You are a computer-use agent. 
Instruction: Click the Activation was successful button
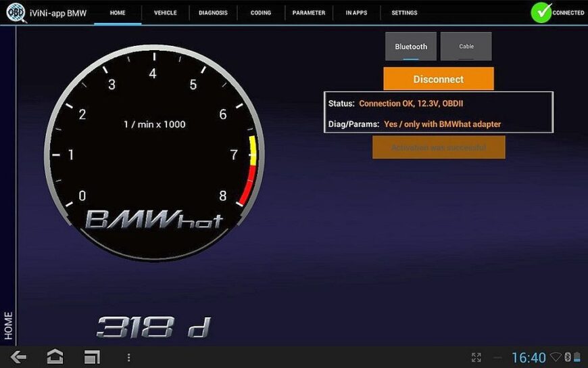pyautogui.click(x=438, y=147)
